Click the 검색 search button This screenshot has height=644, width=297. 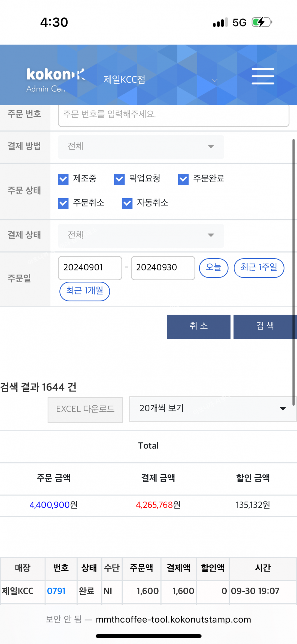pyautogui.click(x=265, y=326)
